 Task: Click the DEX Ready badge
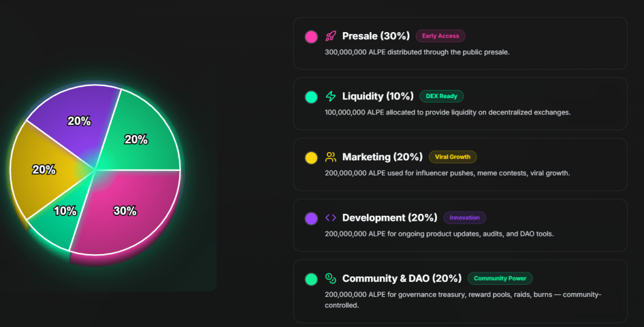(x=441, y=97)
